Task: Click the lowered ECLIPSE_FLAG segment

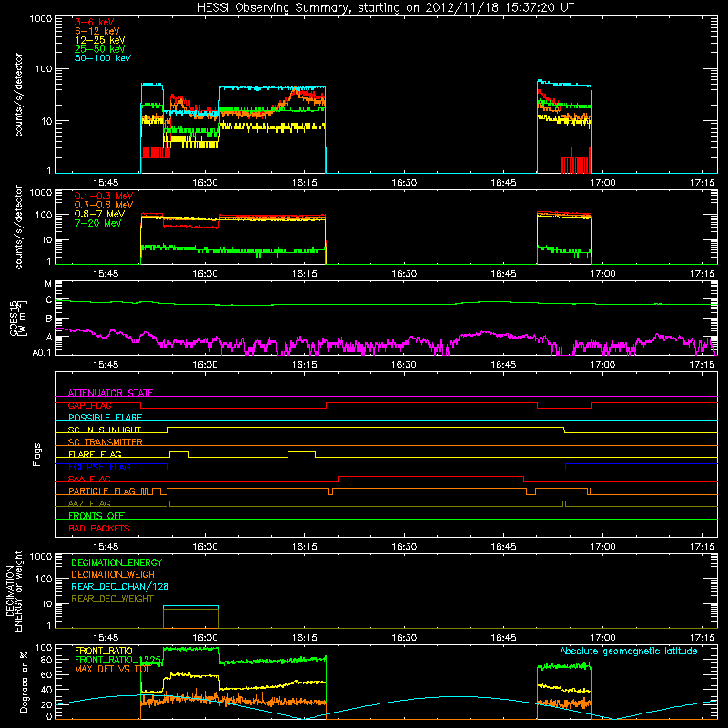Action: point(367,470)
